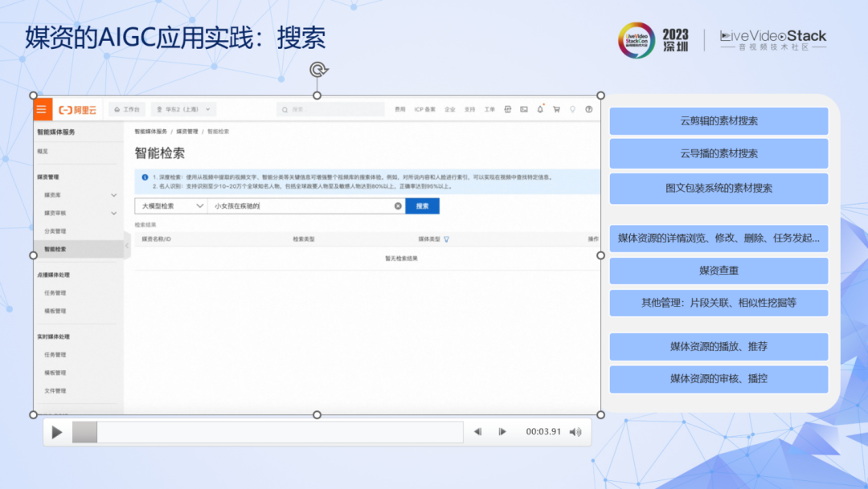Viewport: 868px width, 489px height.
Task: Expand the 媒资审核 sidebar chevron
Action: point(113,213)
